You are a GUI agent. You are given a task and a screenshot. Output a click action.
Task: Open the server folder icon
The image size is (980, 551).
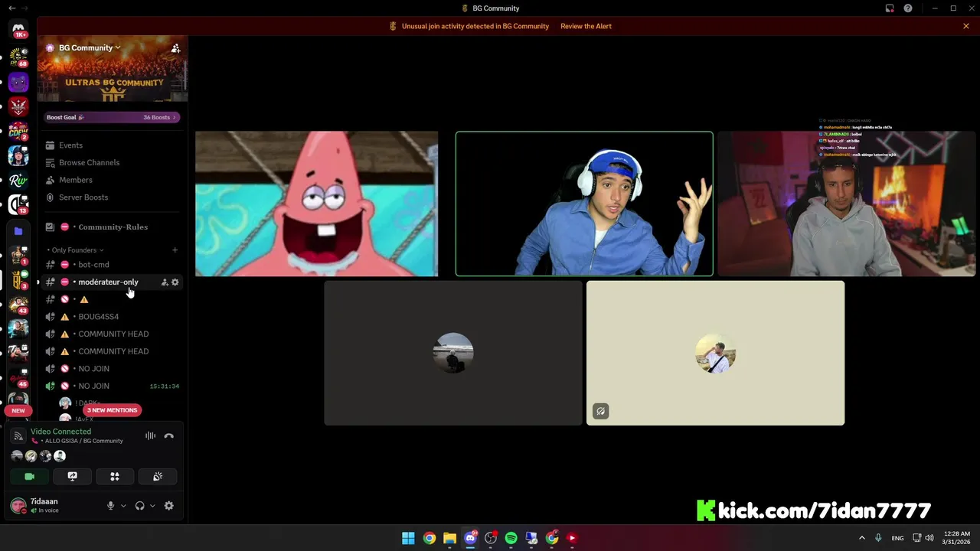click(x=18, y=230)
